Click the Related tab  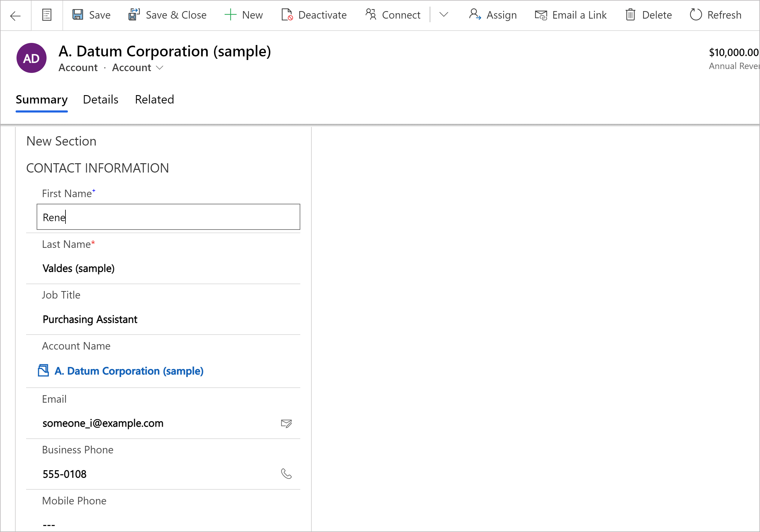(154, 99)
